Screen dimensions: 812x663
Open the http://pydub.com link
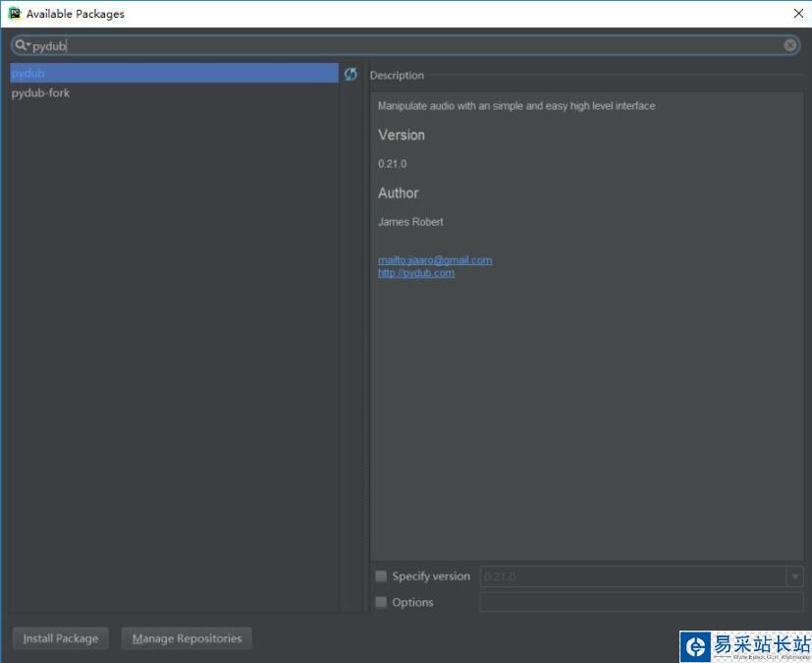pos(416,273)
